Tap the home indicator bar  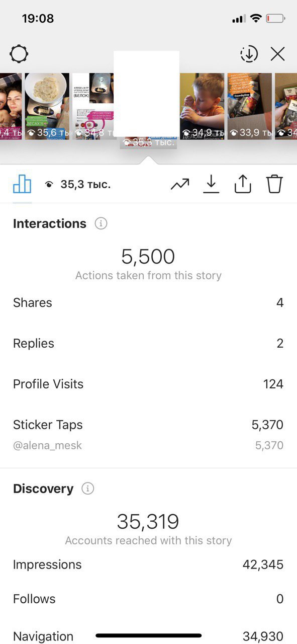click(x=148, y=636)
